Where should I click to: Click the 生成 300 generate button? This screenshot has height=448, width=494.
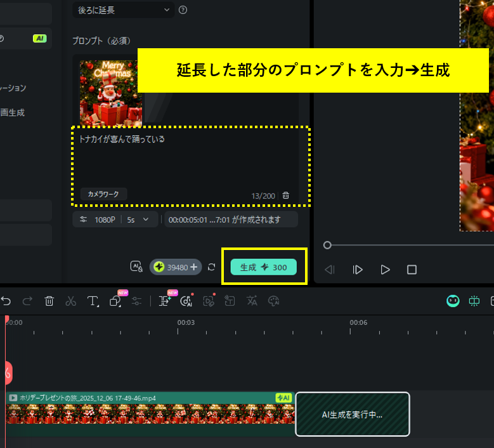pyautogui.click(x=263, y=267)
